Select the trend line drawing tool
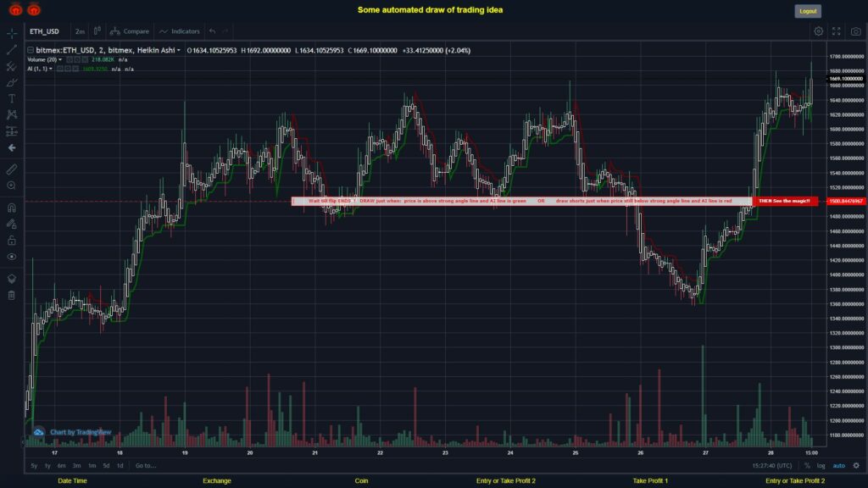 pos(12,50)
